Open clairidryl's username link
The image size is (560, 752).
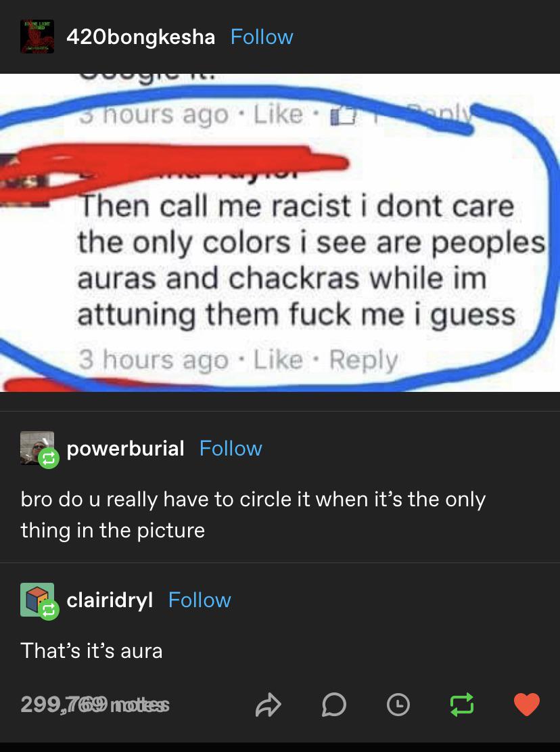[110, 600]
